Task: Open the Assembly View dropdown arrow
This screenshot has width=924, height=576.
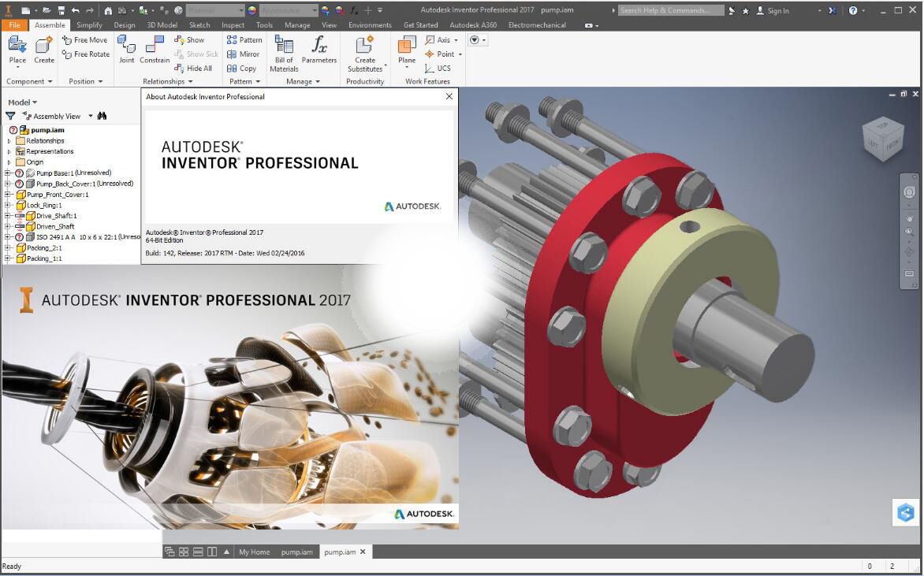Action: click(x=90, y=116)
